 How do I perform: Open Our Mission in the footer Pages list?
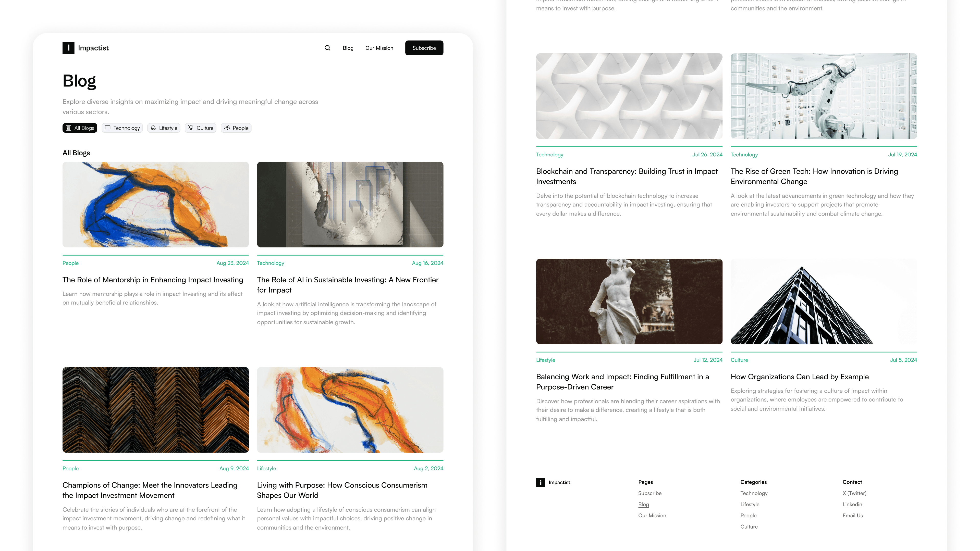coord(652,516)
